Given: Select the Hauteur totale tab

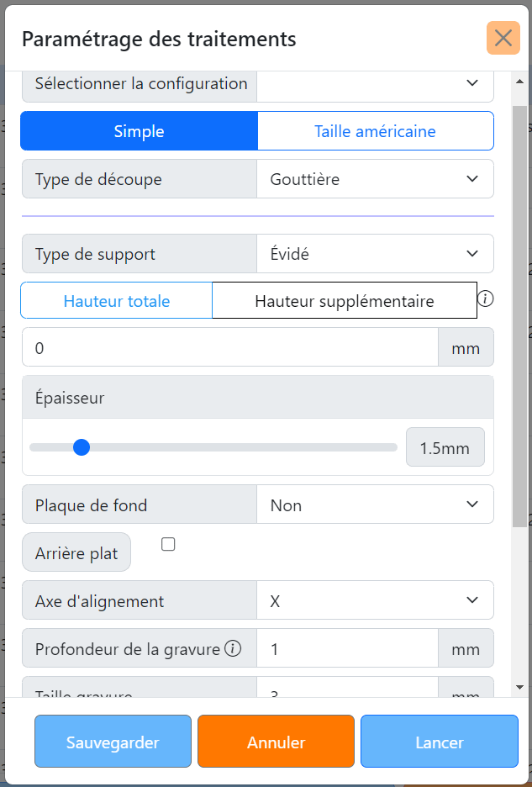Looking at the screenshot, I should tap(116, 299).
